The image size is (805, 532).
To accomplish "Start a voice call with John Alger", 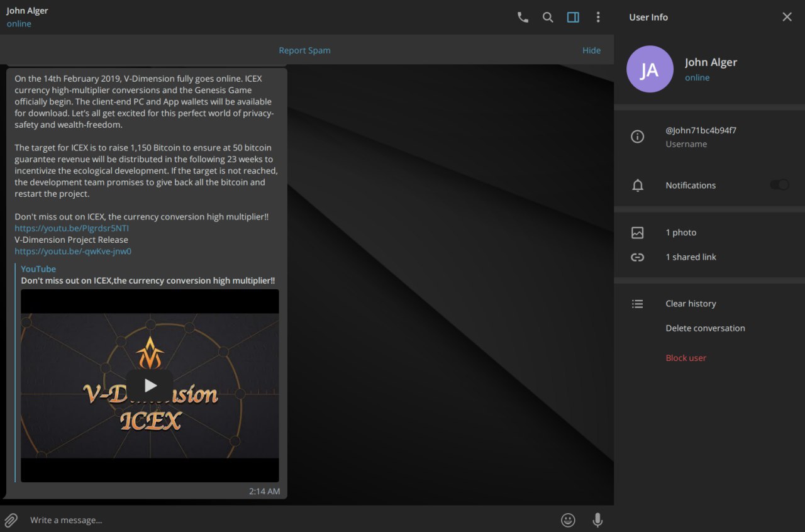I will 523,18.
